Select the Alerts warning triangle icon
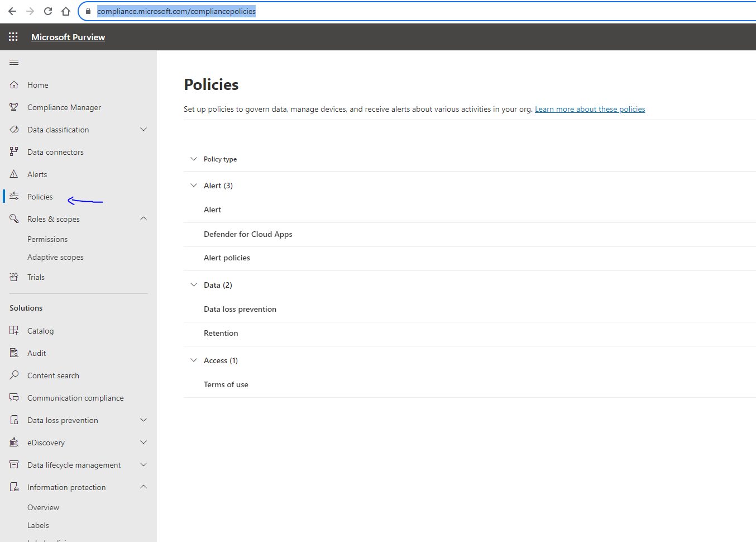 [14, 174]
